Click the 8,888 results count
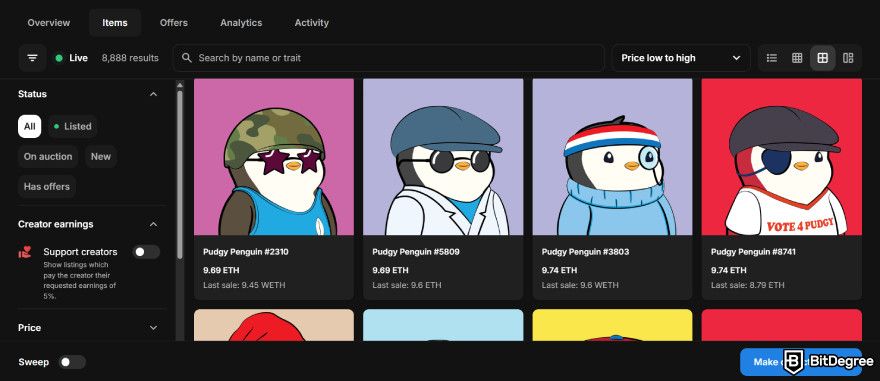 130,58
